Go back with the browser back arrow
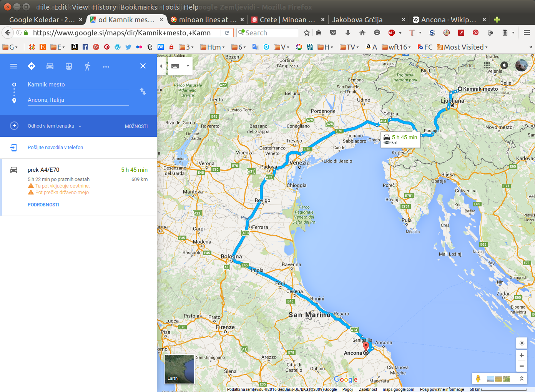This screenshot has height=392, width=535. pyautogui.click(x=8, y=33)
